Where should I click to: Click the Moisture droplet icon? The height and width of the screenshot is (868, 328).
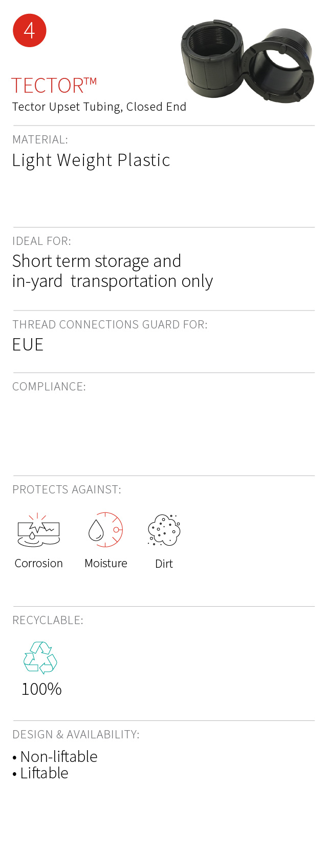(105, 530)
